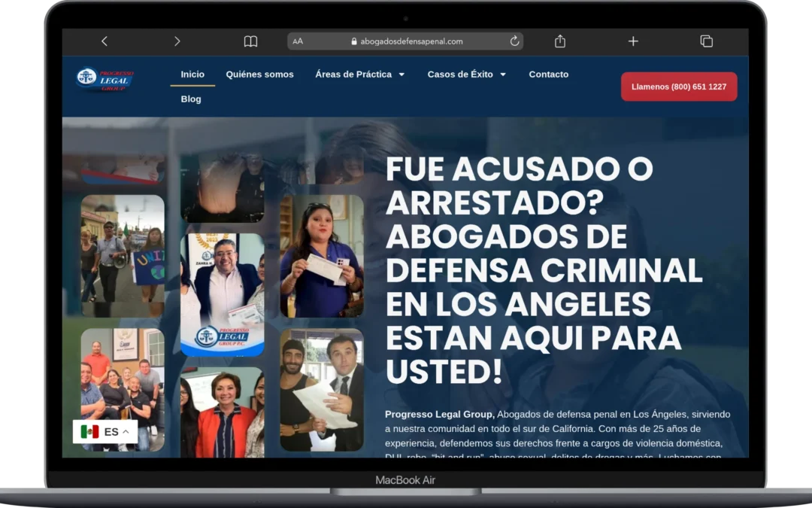Image resolution: width=812 pixels, height=508 pixels.
Task: Open the Contacto page
Action: coord(549,75)
